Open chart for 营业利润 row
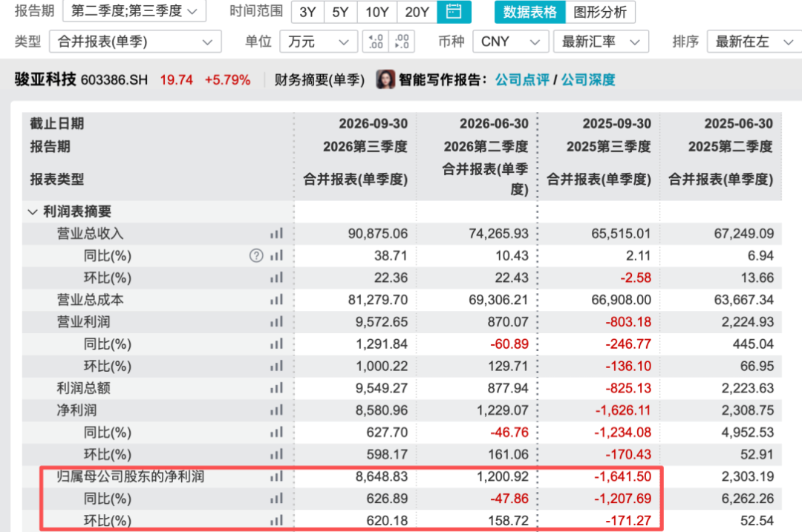The image size is (802, 532). pos(276,322)
